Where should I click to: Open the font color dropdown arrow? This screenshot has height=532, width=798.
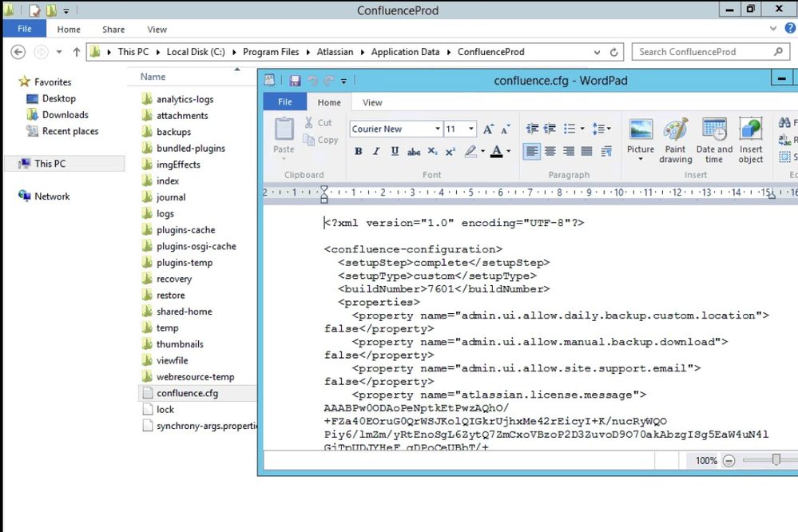tap(508, 151)
